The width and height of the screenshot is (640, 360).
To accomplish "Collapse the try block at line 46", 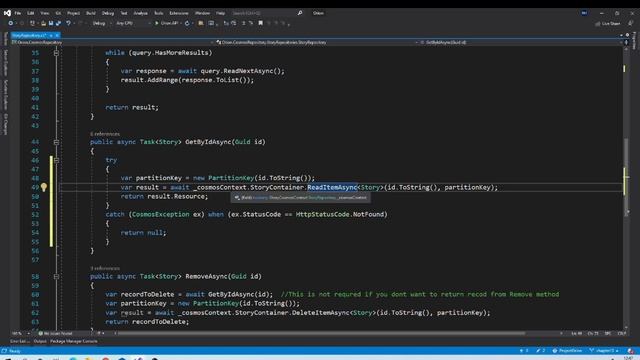I will (x=56, y=160).
